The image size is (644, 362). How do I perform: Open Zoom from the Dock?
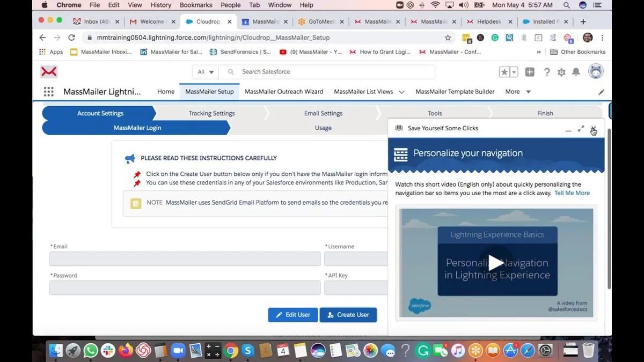(x=178, y=351)
